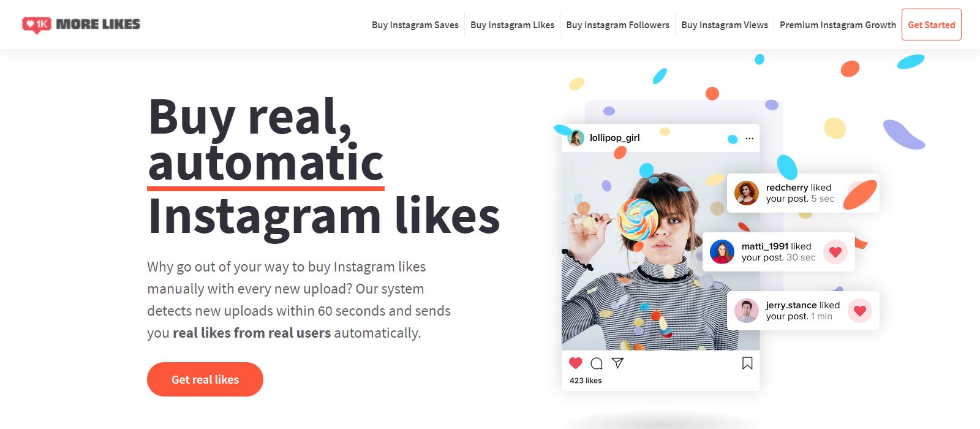
Task: Open the three-dot post options menu
Action: click(x=750, y=139)
